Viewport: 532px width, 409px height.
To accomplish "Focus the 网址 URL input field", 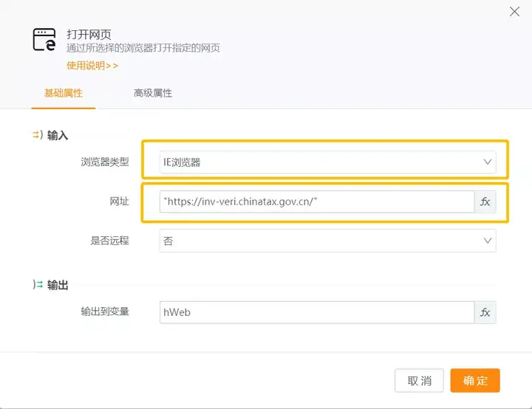I will pyautogui.click(x=316, y=202).
